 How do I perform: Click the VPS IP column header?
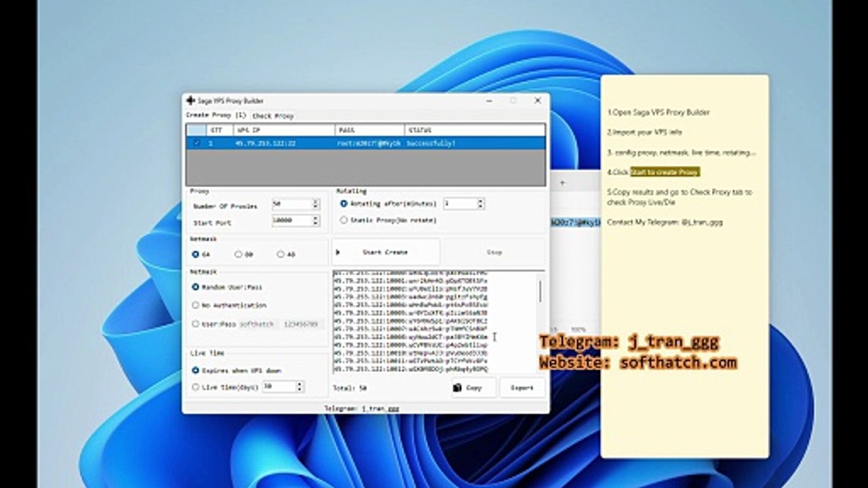pyautogui.click(x=283, y=129)
